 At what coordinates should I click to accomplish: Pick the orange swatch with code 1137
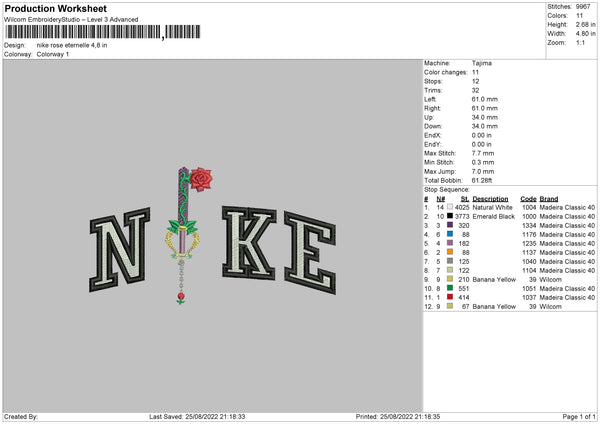pos(450,252)
